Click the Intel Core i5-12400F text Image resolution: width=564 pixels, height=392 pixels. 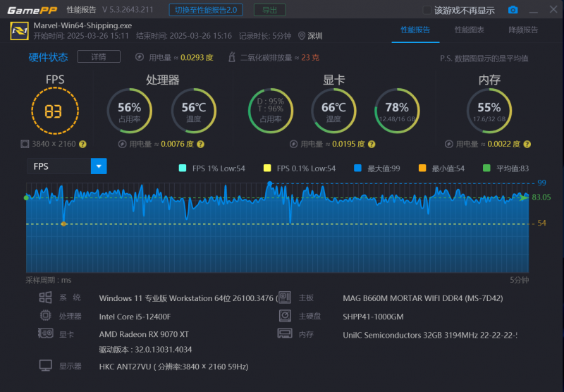135,317
